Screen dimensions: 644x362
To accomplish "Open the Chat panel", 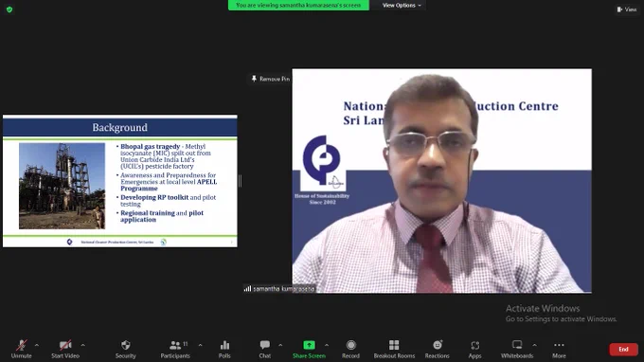I will pyautogui.click(x=265, y=350).
